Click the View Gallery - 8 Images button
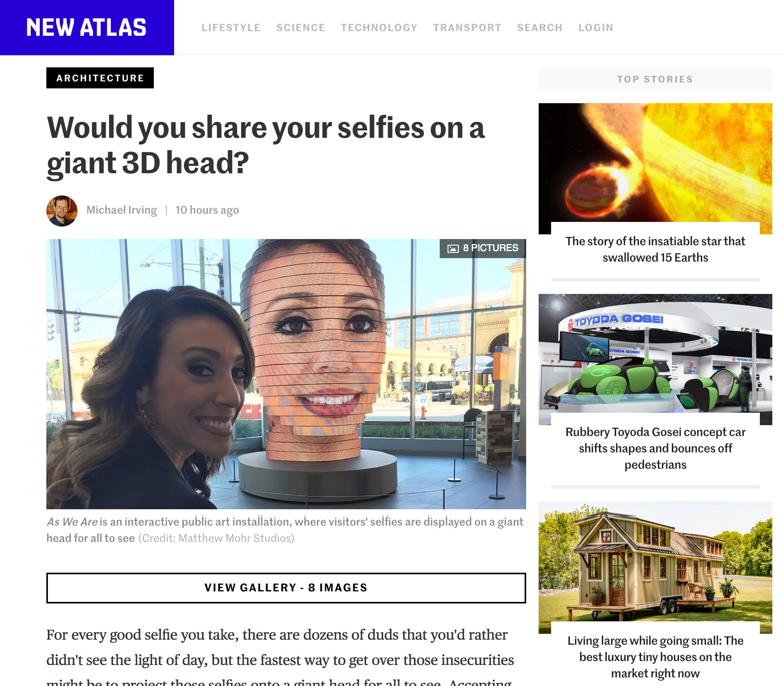 286,588
